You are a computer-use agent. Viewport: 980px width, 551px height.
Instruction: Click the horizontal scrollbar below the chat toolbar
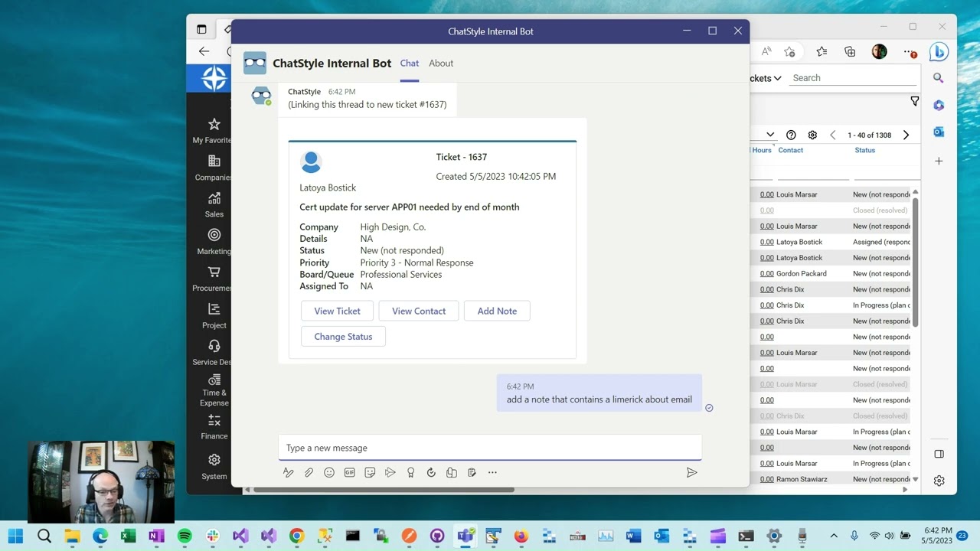tap(384, 490)
